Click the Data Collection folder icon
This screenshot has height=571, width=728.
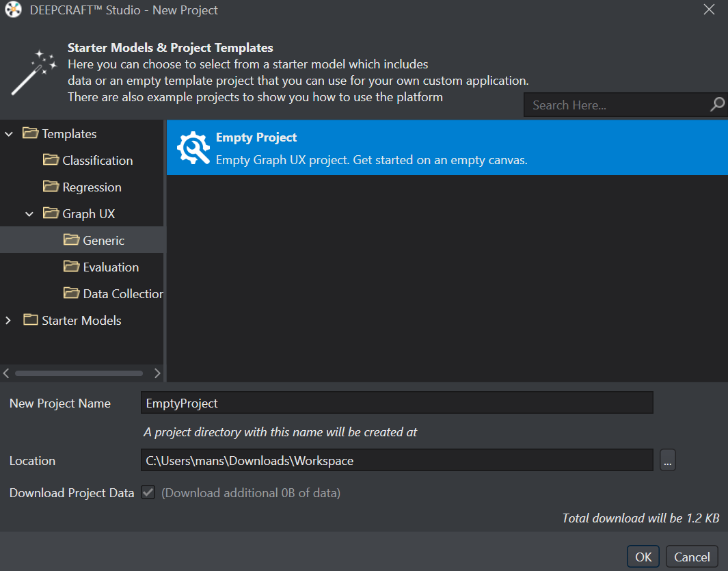coord(71,293)
